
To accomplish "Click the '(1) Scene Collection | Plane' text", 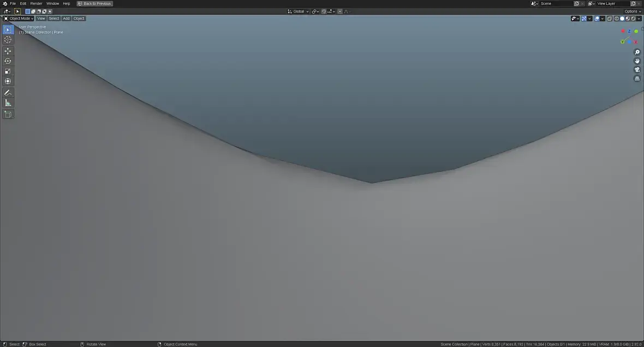I will pos(41,32).
